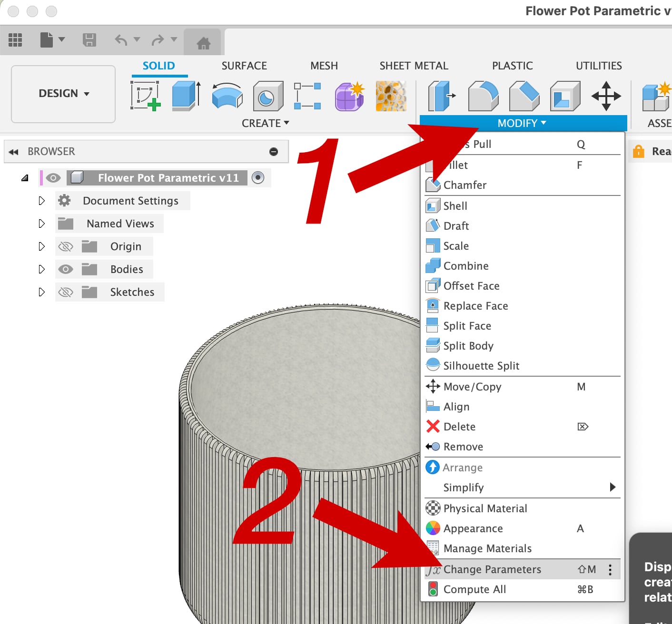Select the Revolve tool

click(227, 96)
